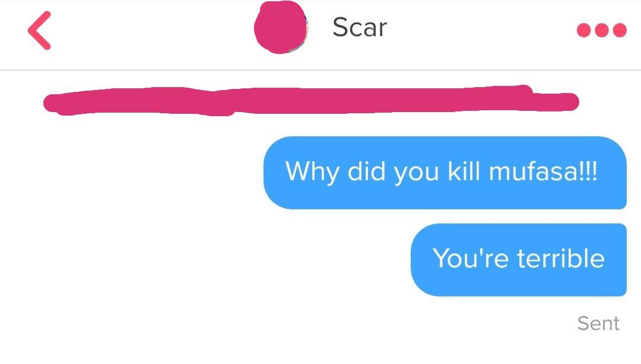Click the leftmost dot of the options icon
The height and width of the screenshot is (364, 641).
pyautogui.click(x=583, y=30)
